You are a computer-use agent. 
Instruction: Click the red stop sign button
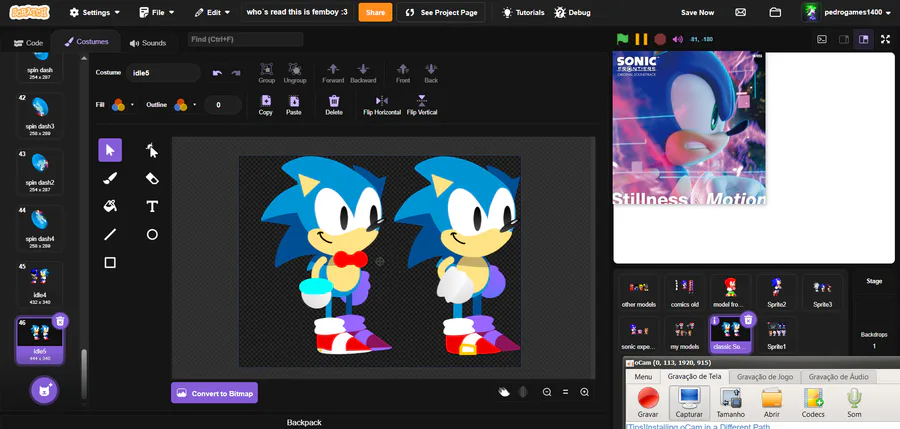coord(660,39)
